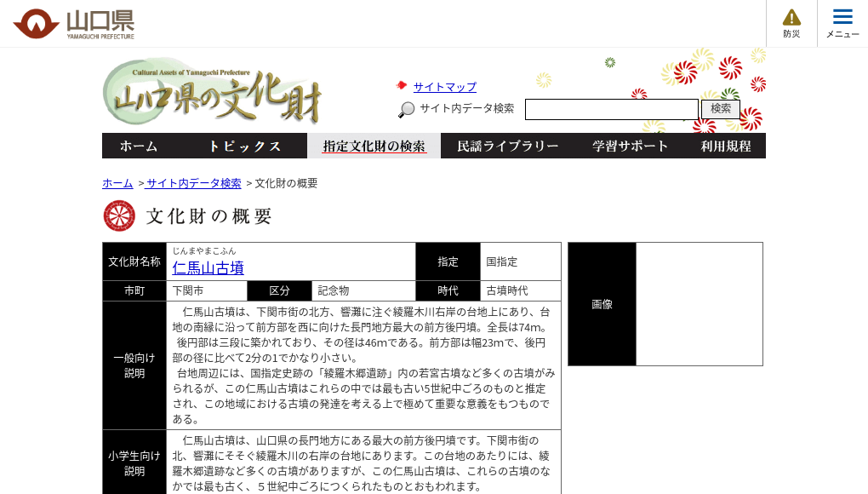Image resolution: width=868 pixels, height=494 pixels.
Task: Open the 学習サポート section
Action: coord(630,146)
